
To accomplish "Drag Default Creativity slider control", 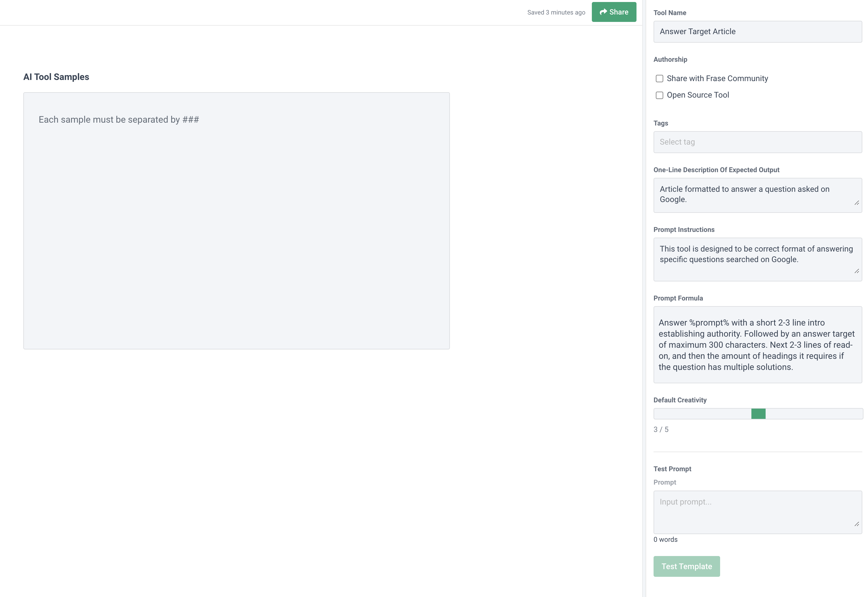I will point(758,414).
